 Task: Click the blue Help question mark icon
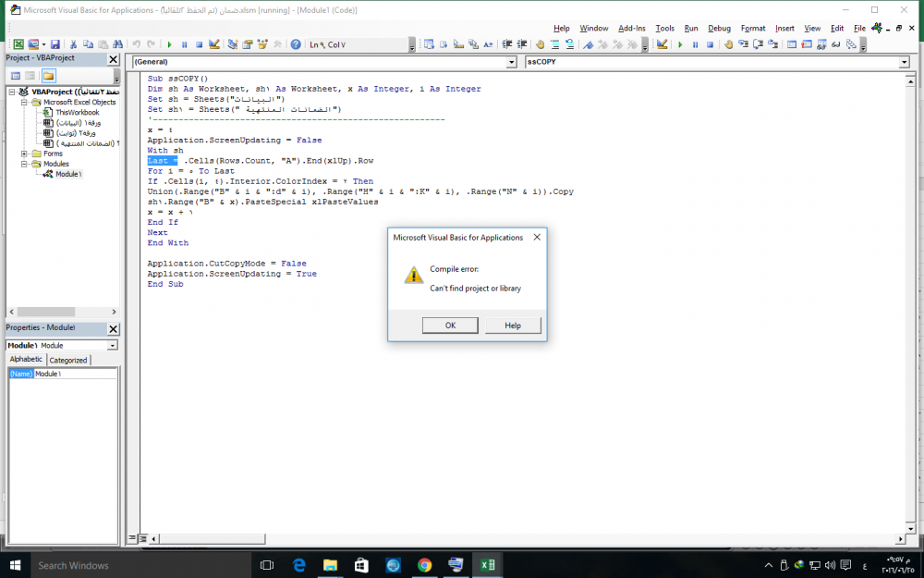pos(296,44)
